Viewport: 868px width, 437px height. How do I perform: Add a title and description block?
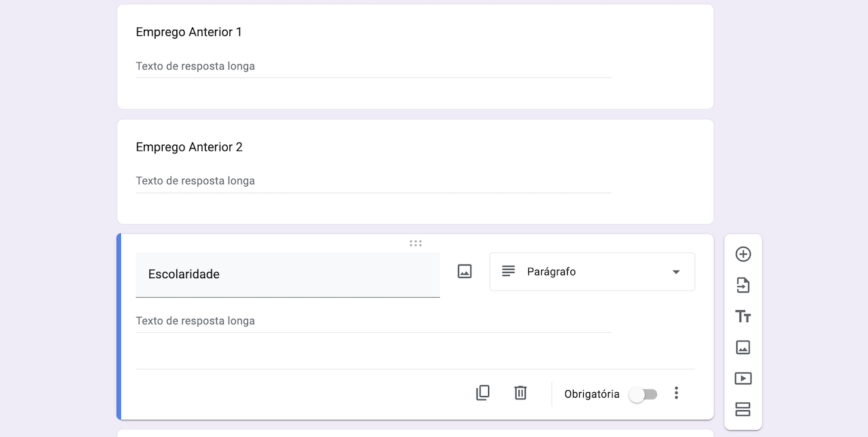(743, 316)
